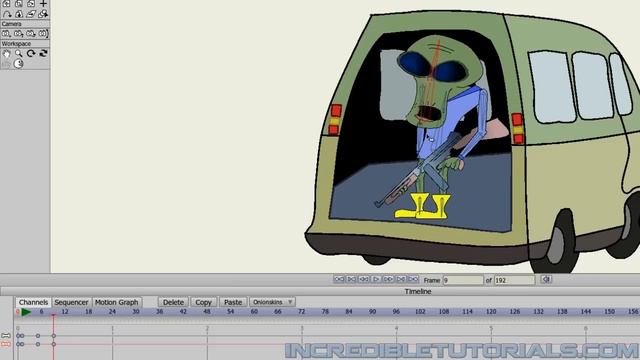The image size is (640, 360).
Task: Select the parallelogram shear layer tool
Action: [31, 14]
